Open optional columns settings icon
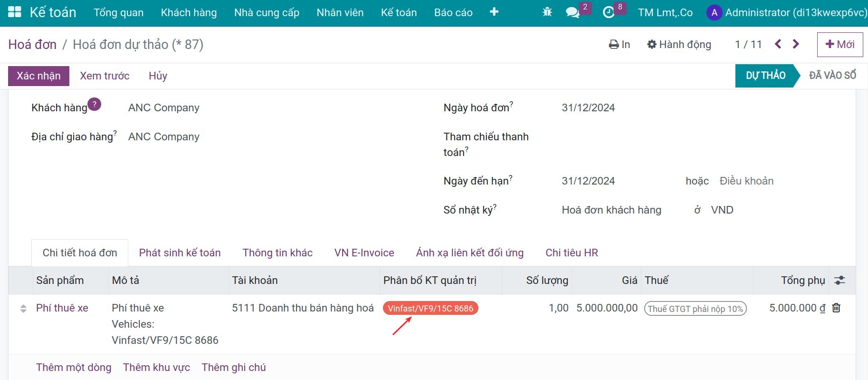 (840, 280)
